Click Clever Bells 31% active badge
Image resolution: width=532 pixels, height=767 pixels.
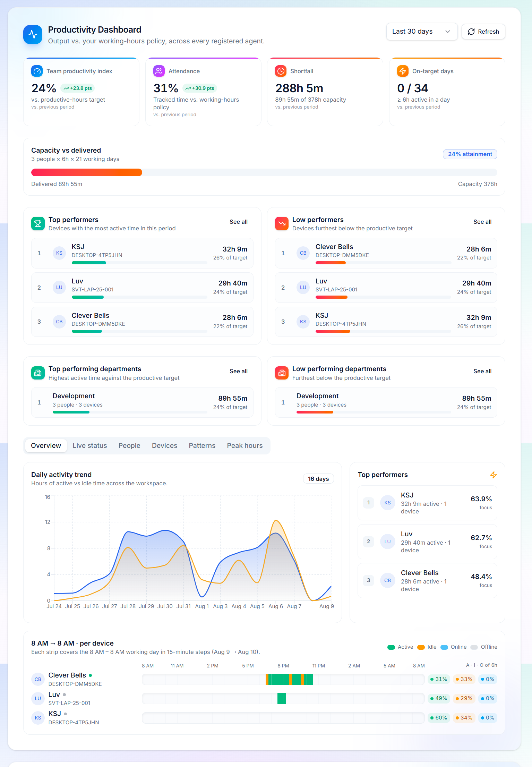click(x=438, y=679)
